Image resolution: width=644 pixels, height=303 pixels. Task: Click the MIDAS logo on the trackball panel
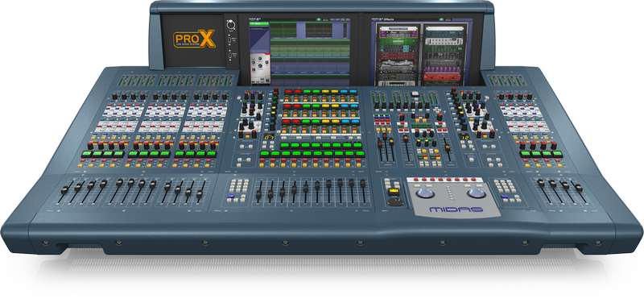coord(456,210)
